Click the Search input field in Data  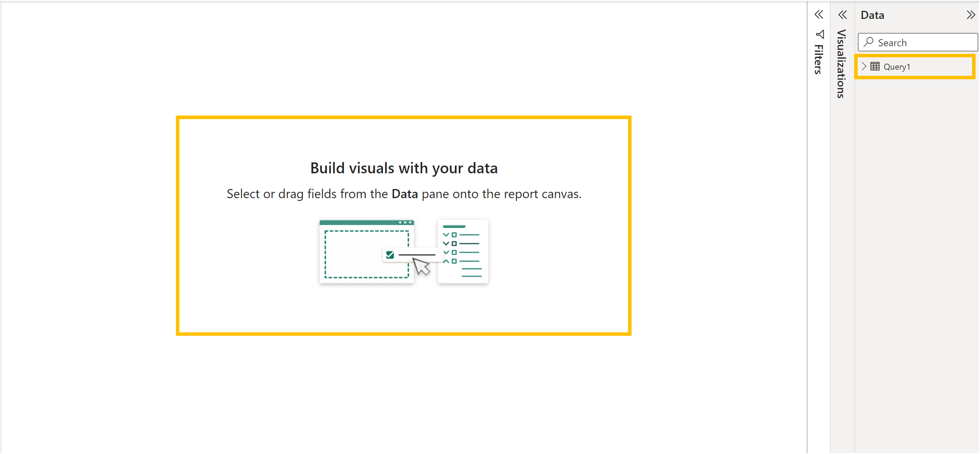(919, 42)
